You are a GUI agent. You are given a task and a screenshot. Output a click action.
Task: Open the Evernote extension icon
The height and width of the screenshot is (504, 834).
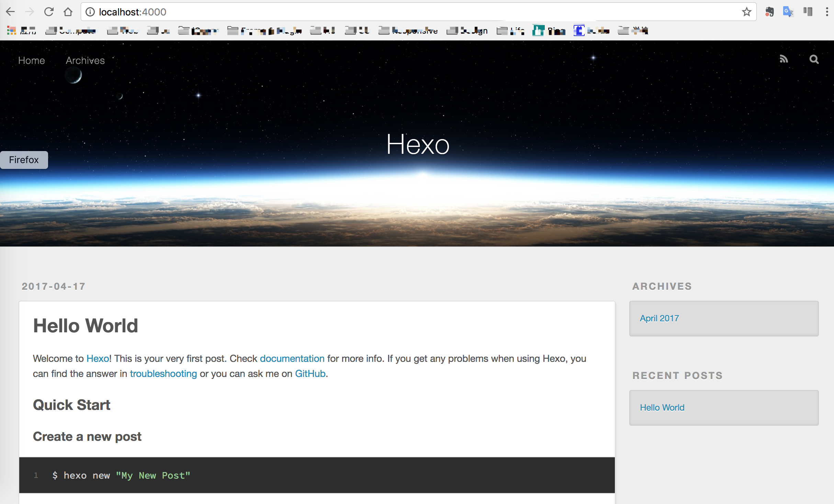coord(769,12)
